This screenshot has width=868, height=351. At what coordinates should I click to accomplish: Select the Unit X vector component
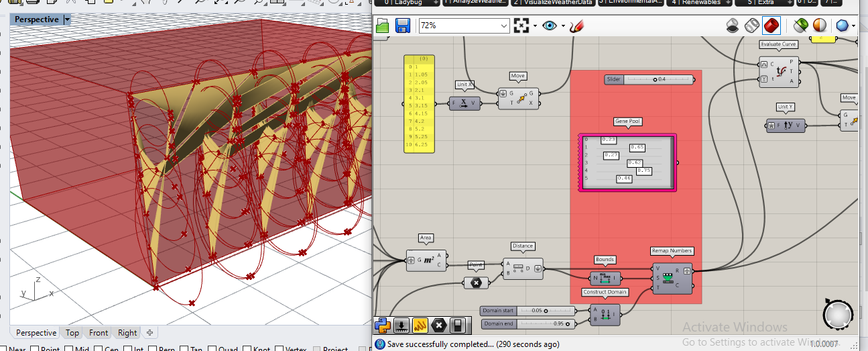[464, 103]
